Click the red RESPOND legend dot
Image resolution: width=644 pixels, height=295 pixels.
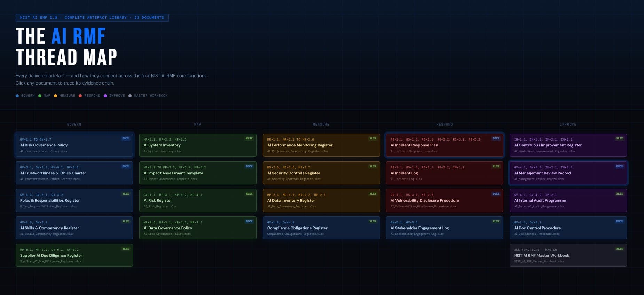tap(80, 96)
